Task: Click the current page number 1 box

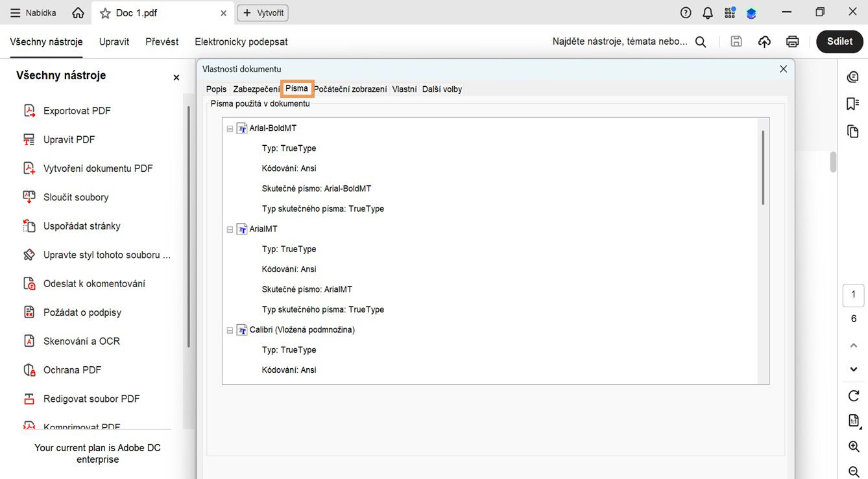Action: [853, 295]
